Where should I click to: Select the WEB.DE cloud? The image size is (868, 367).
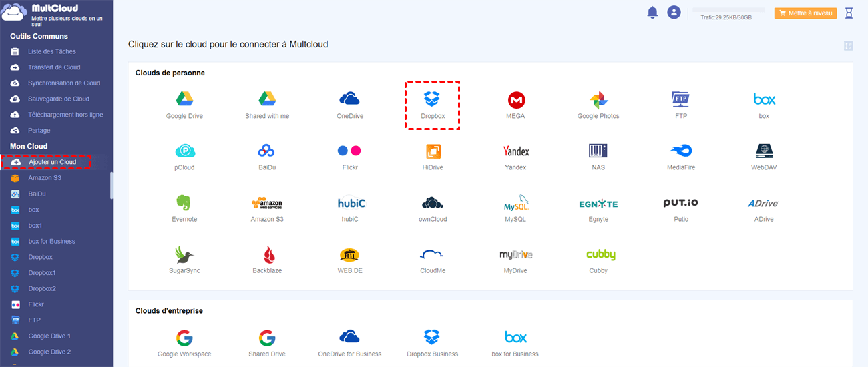(350, 260)
